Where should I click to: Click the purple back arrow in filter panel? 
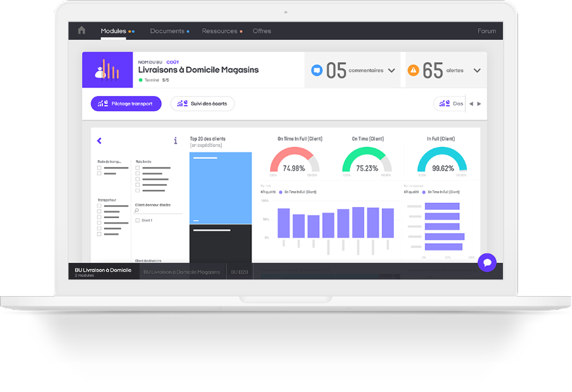[99, 141]
